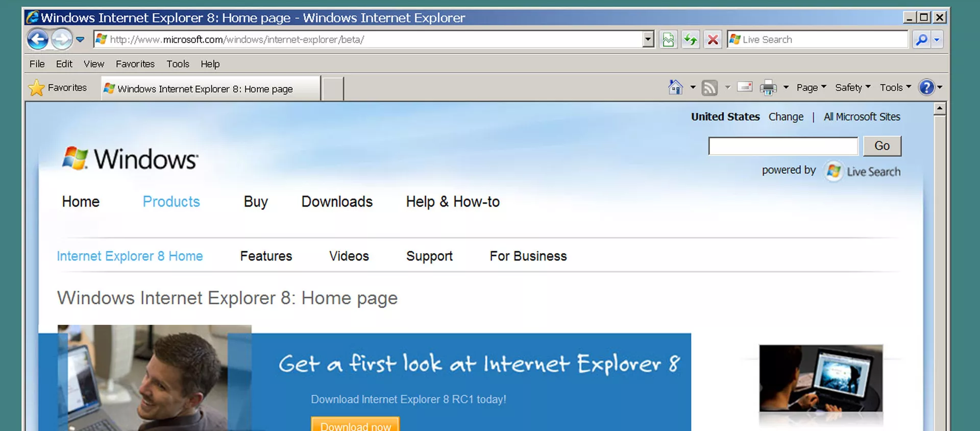Click the Print printer icon
Viewport: 980px width, 431px height.
pyautogui.click(x=768, y=88)
